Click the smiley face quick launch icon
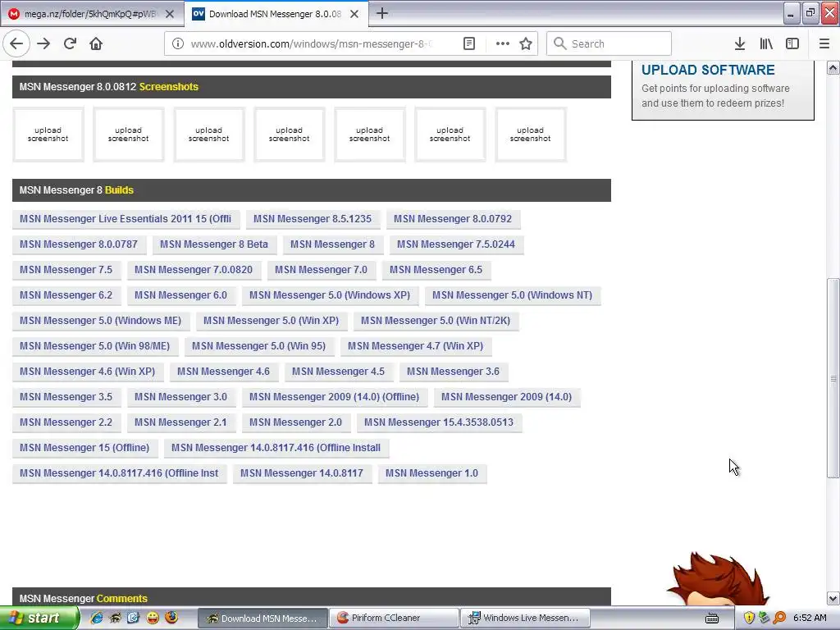 click(153, 618)
